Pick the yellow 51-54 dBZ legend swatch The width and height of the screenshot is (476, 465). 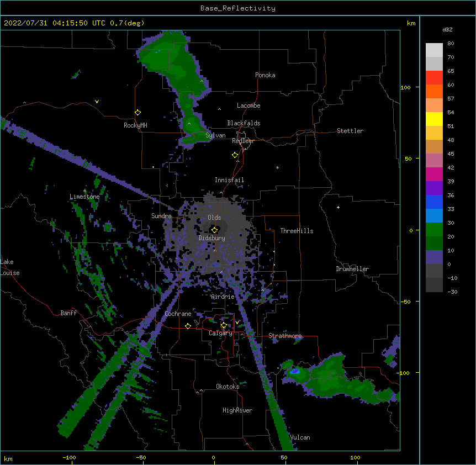point(434,119)
